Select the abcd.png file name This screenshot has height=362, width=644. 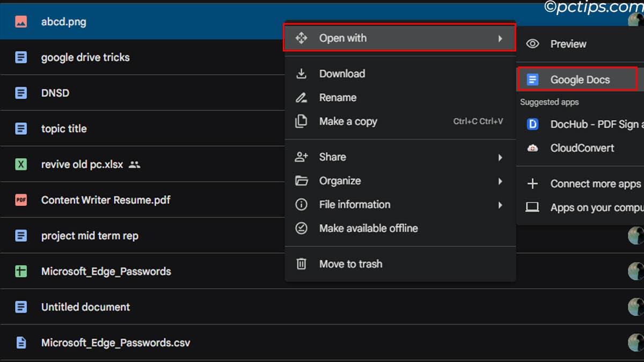(63, 22)
